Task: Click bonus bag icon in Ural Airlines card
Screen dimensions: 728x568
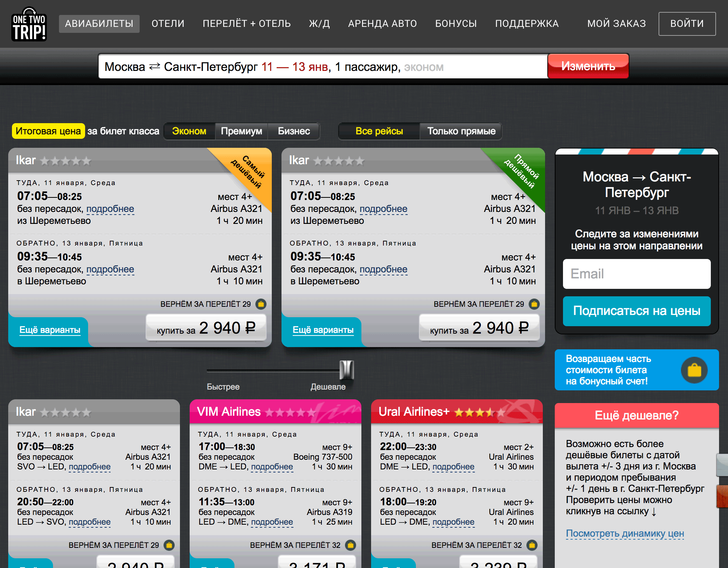Action: click(532, 545)
